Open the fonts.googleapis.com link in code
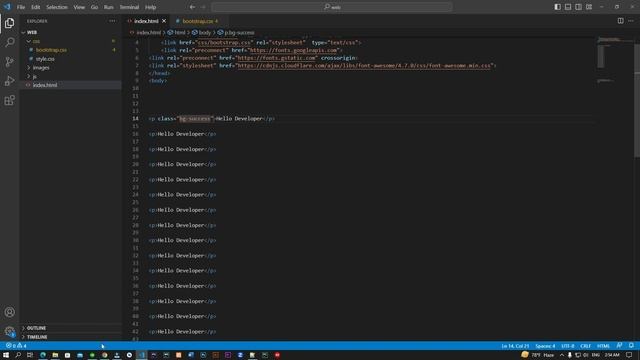This screenshot has height=360, width=640. click(293, 50)
